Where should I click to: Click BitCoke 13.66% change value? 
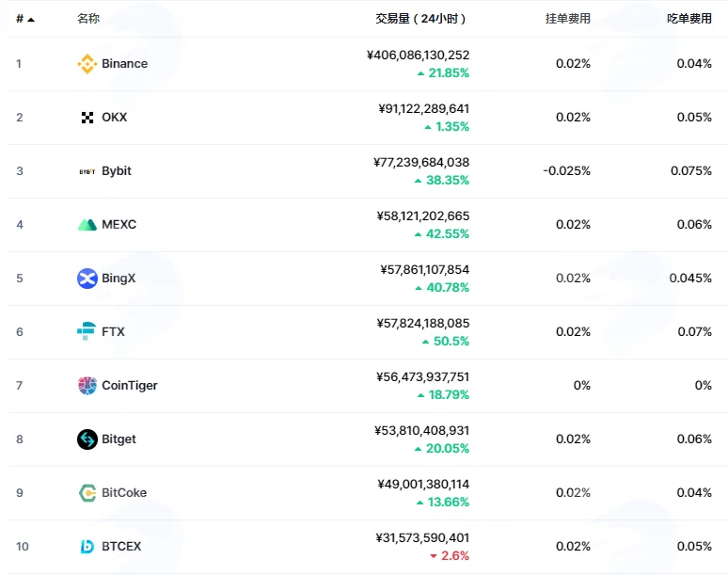click(x=448, y=503)
